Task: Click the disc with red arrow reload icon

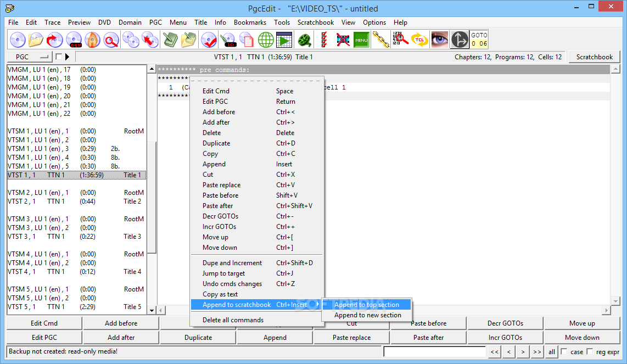Action: [55, 40]
